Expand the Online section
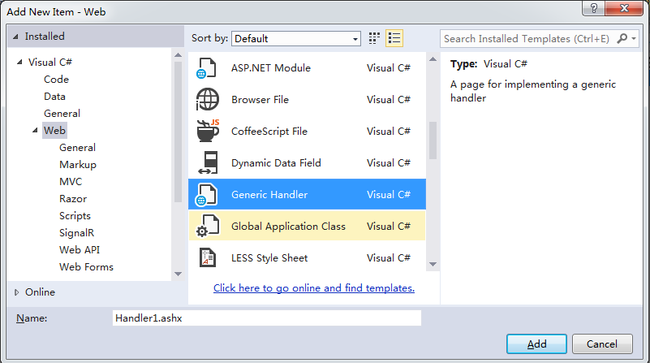Viewport: 650px width, 363px height. pyautogui.click(x=17, y=292)
